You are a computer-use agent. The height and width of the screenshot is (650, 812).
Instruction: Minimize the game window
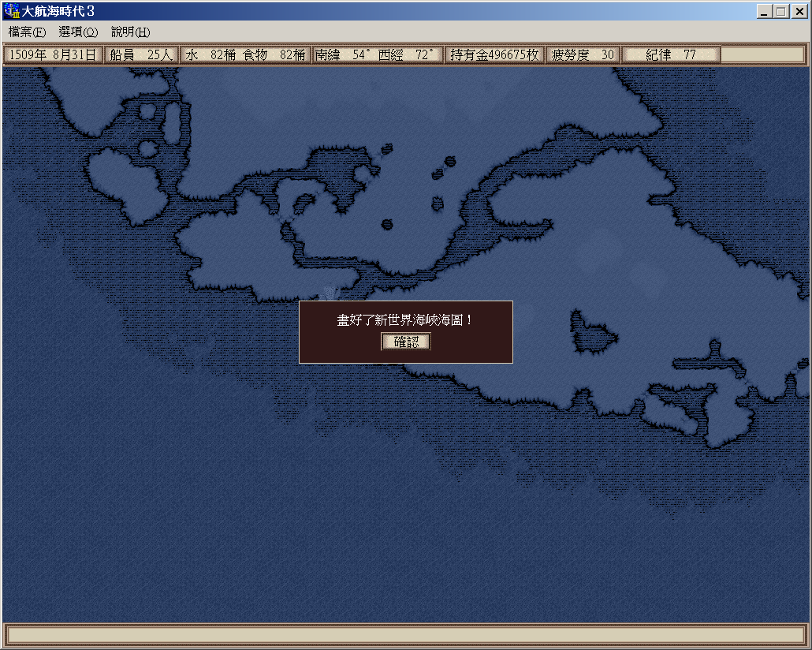click(765, 12)
